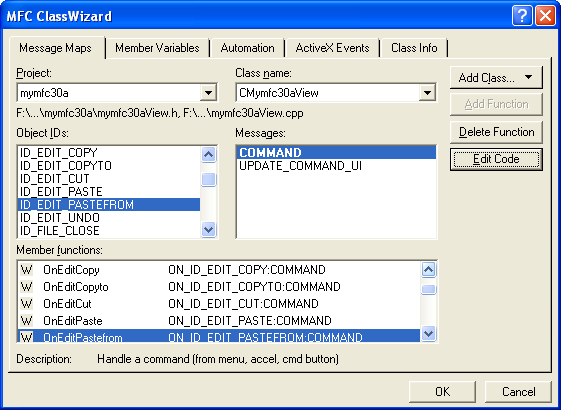Click Object IDs scroll down arrow

(209, 229)
